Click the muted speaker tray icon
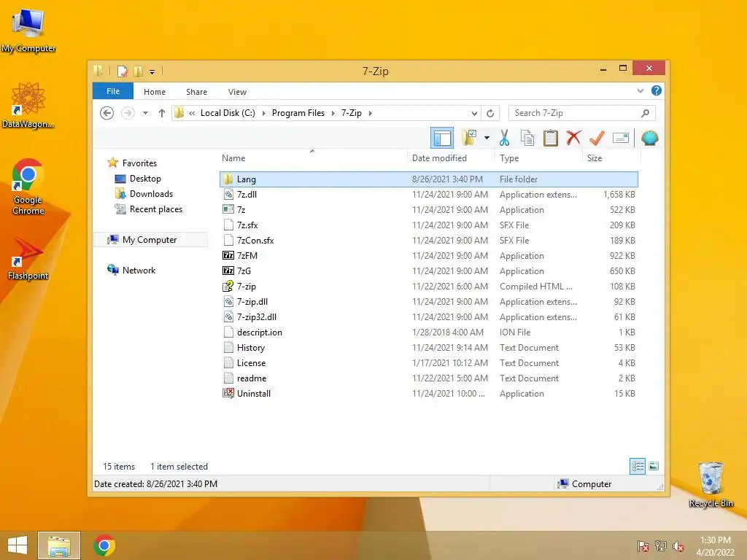 pyautogui.click(x=678, y=546)
